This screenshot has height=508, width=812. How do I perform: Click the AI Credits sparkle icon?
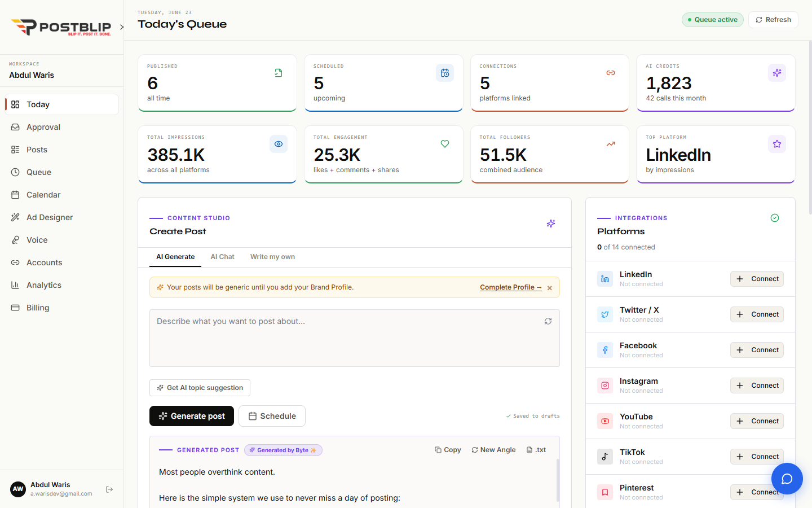point(777,73)
